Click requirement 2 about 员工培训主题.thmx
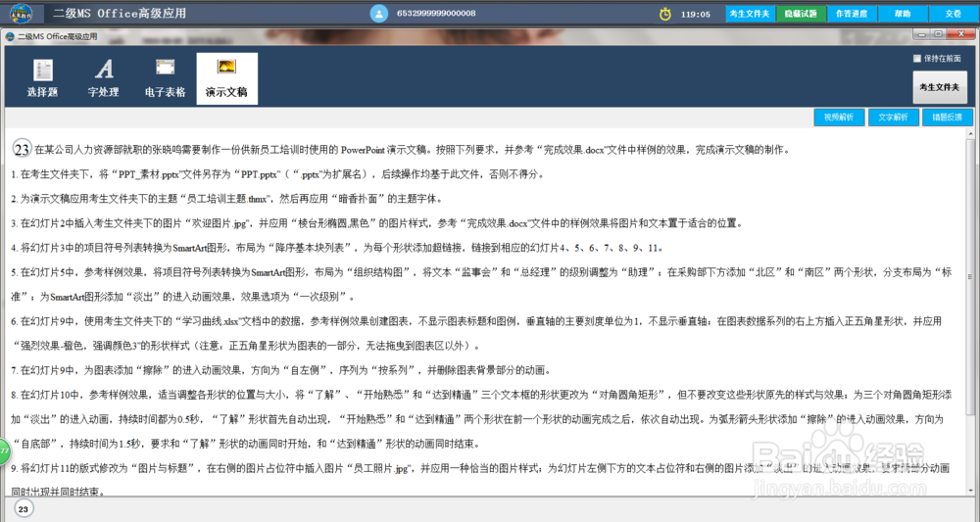The height and width of the screenshot is (522, 980). tap(227, 199)
